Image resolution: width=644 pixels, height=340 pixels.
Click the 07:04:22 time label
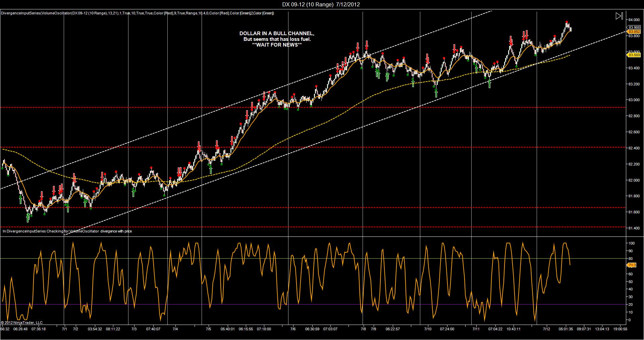click(495, 329)
